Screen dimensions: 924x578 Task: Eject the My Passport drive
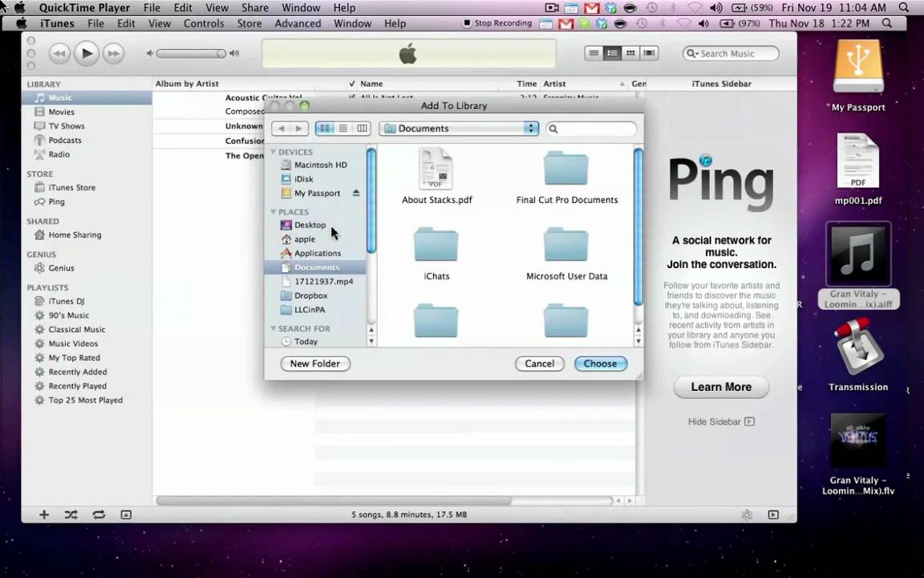(356, 193)
